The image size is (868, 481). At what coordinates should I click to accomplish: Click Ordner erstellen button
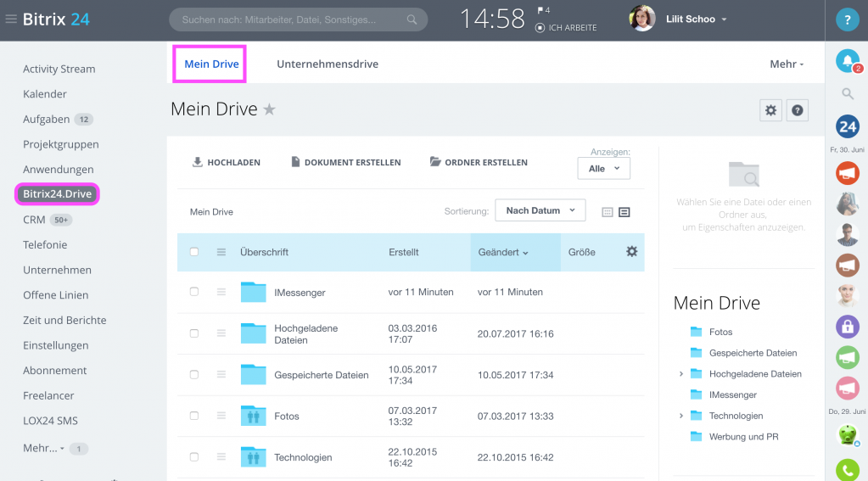tap(479, 162)
